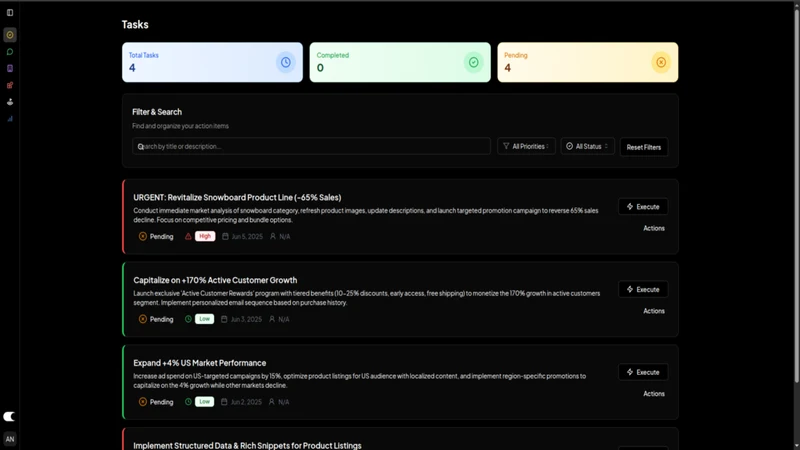Click the calendar icon next to Jun 3, 2025
This screenshot has height=450, width=800.
[x=224, y=319]
